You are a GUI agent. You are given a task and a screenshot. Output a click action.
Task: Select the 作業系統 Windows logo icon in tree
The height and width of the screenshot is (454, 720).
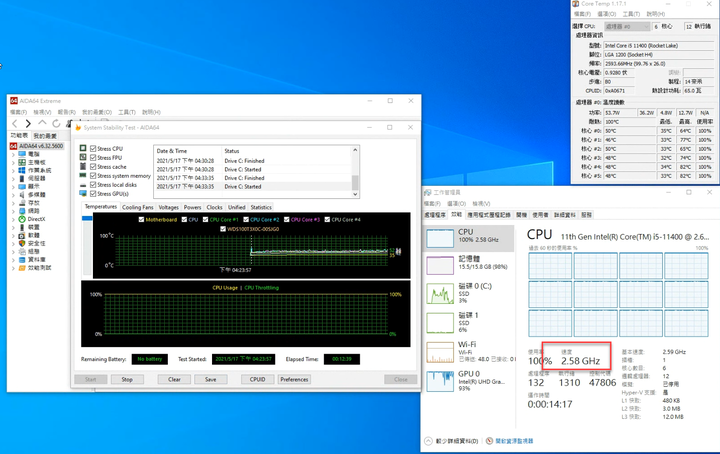point(22,170)
